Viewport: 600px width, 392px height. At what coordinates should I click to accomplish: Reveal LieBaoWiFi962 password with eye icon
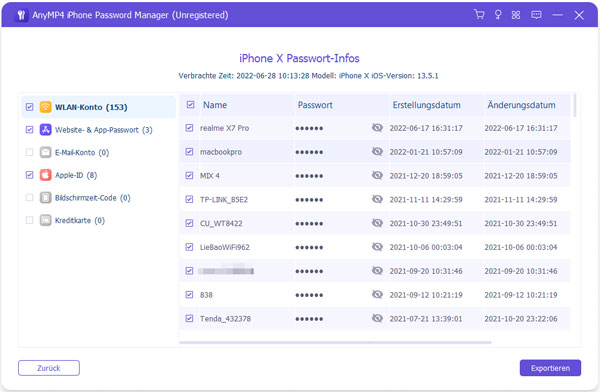[377, 247]
